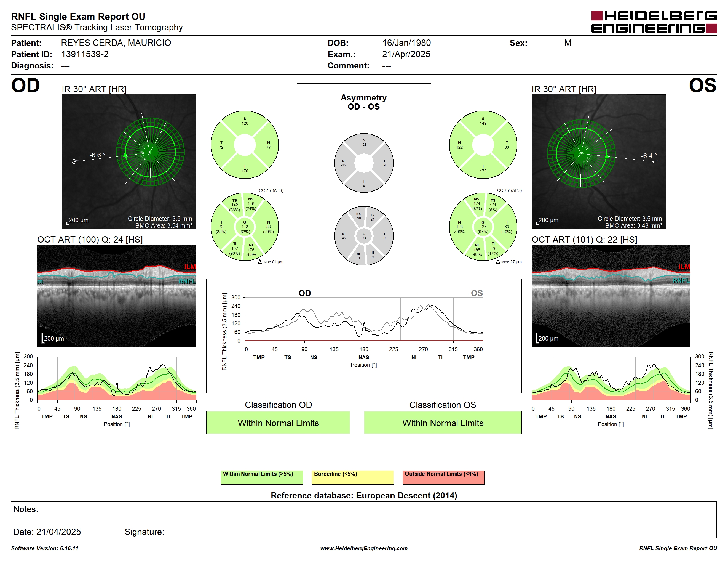Viewport: 728px width, 563px height.
Task: Click the OD -6.6° fovea angle label
Action: [x=97, y=155]
